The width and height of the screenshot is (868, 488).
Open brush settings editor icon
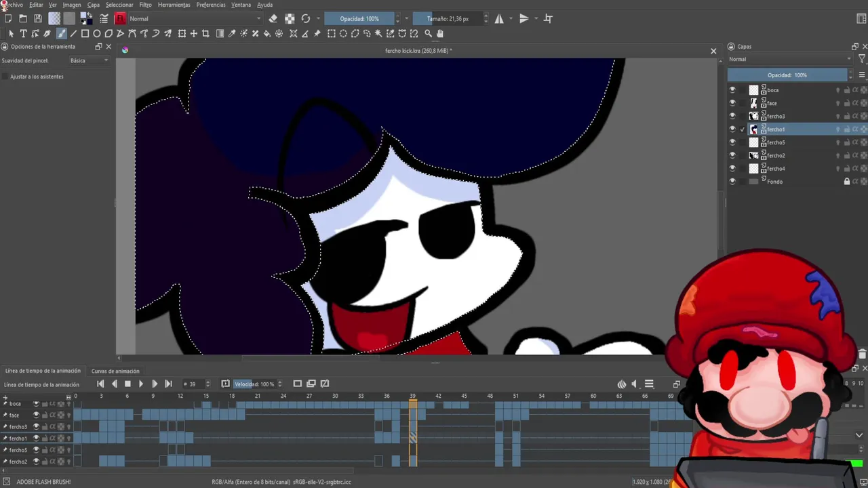point(104,18)
